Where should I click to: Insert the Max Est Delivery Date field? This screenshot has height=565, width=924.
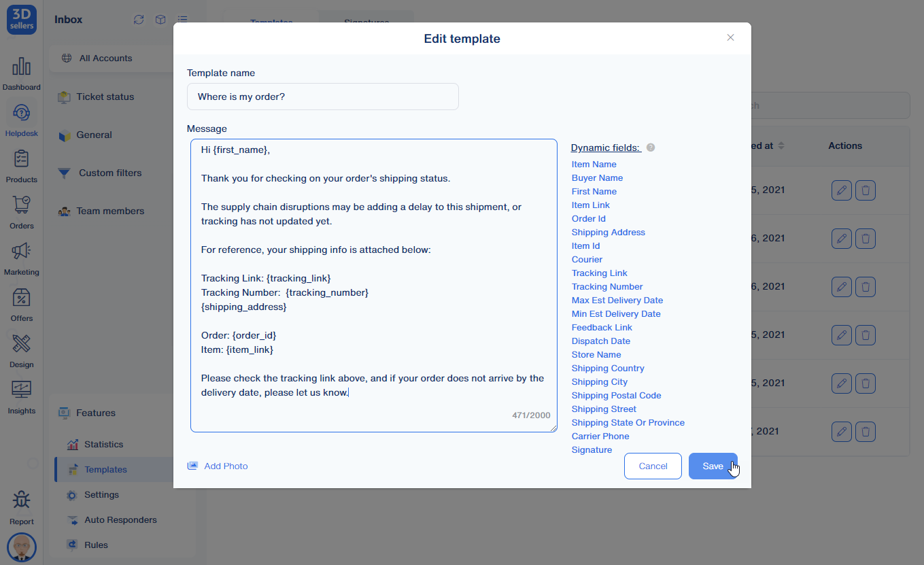tap(617, 300)
